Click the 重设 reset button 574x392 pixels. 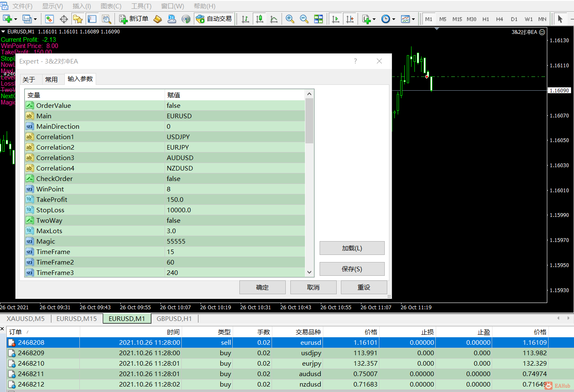[364, 288]
